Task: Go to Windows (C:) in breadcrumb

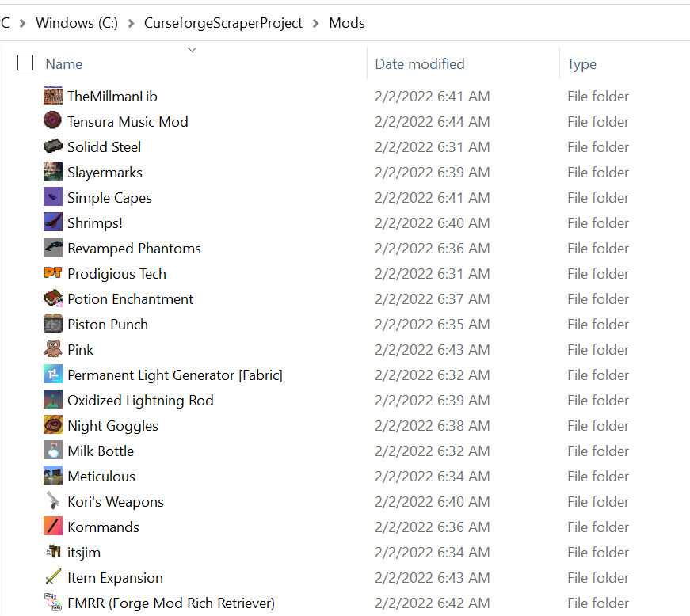Action: [77, 23]
